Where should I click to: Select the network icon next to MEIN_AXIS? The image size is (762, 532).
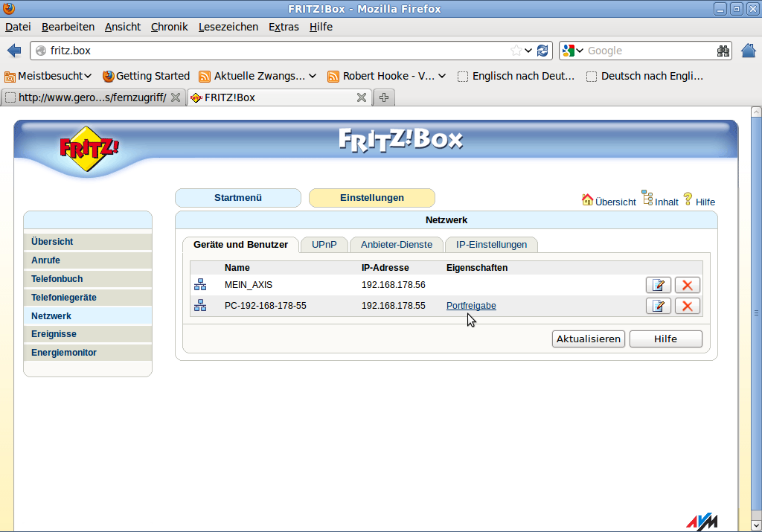point(200,284)
